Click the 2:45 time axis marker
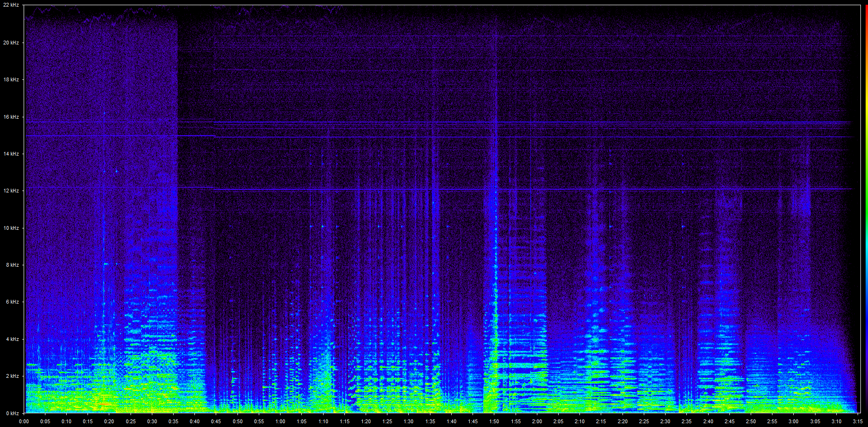The image size is (868, 427). (x=729, y=421)
